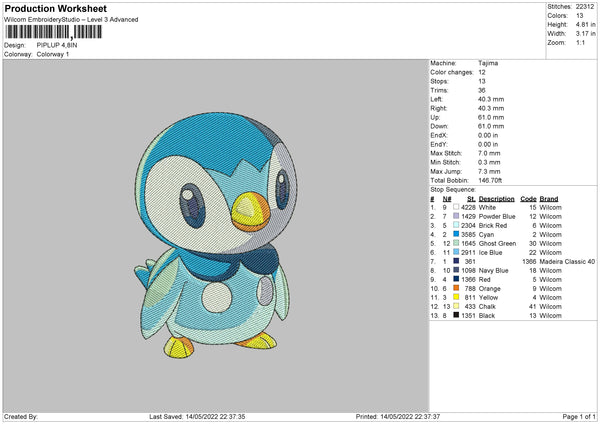Click stitch count 4228 in White row
This screenshot has width=600, height=424.
click(468, 207)
